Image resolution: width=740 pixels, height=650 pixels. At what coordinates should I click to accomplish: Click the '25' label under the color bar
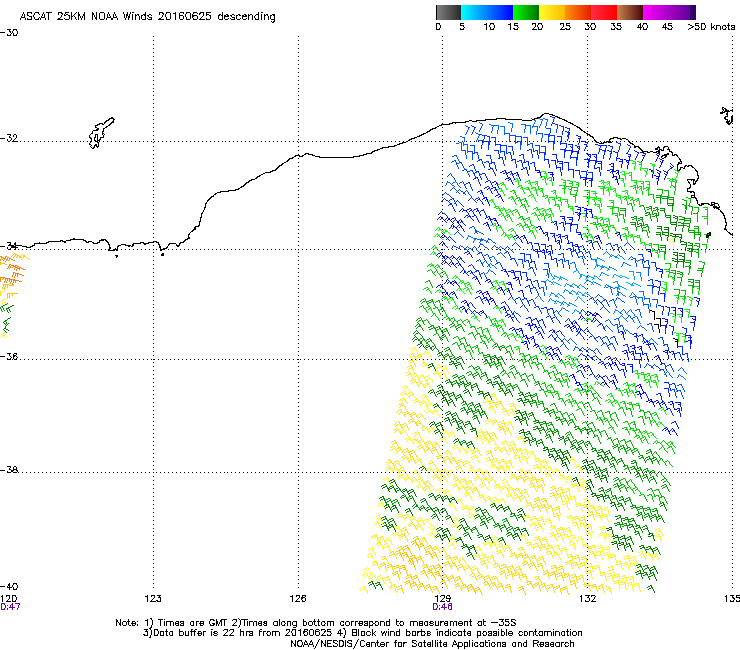[565, 27]
